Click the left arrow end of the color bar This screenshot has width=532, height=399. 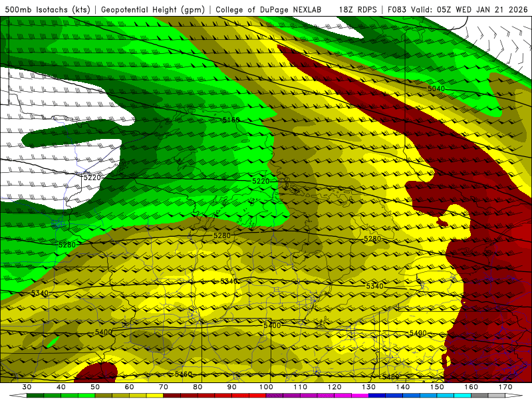[x=18, y=396]
